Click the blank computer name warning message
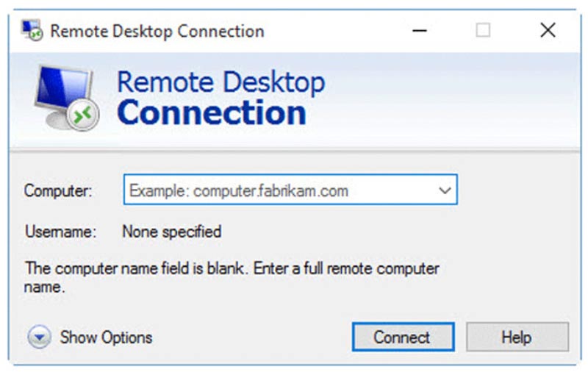This screenshot has width=588, height=372. click(x=232, y=277)
